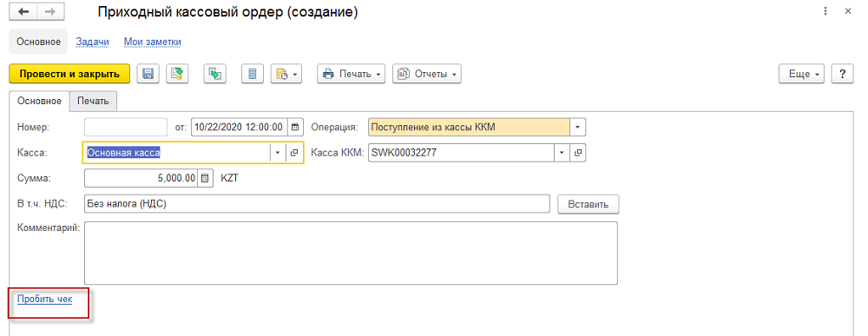
Task: Click the post document icon beside the save icon
Action: [x=177, y=74]
